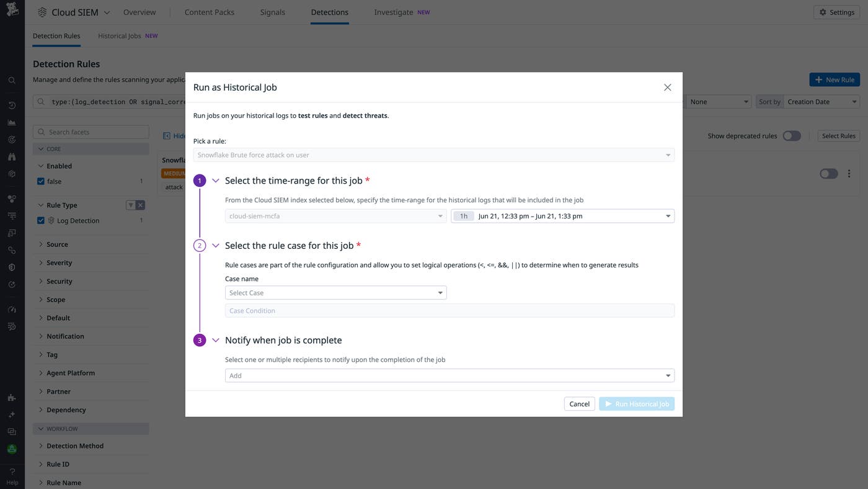Open the Select Case dropdown
Image resolution: width=868 pixels, height=489 pixels.
[x=335, y=293]
